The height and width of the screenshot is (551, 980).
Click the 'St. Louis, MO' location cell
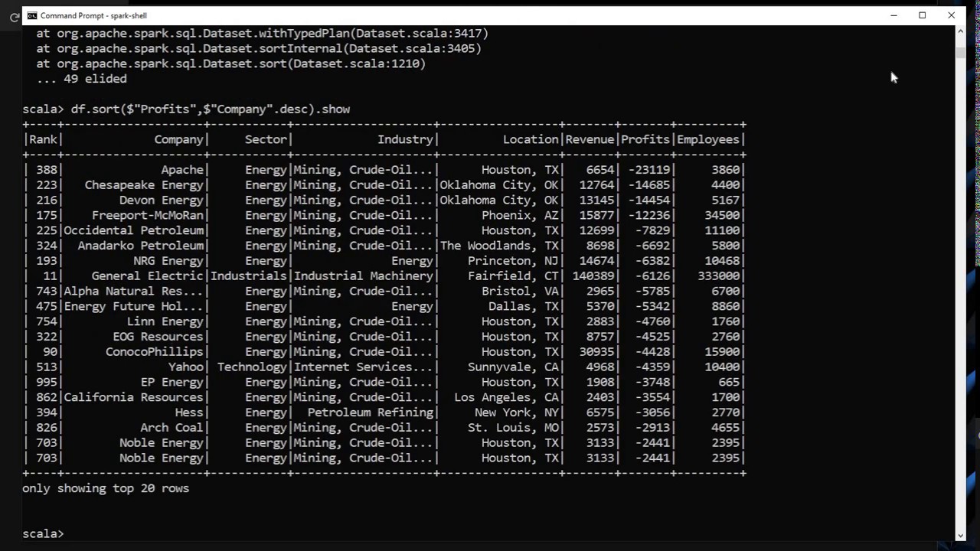coord(514,428)
